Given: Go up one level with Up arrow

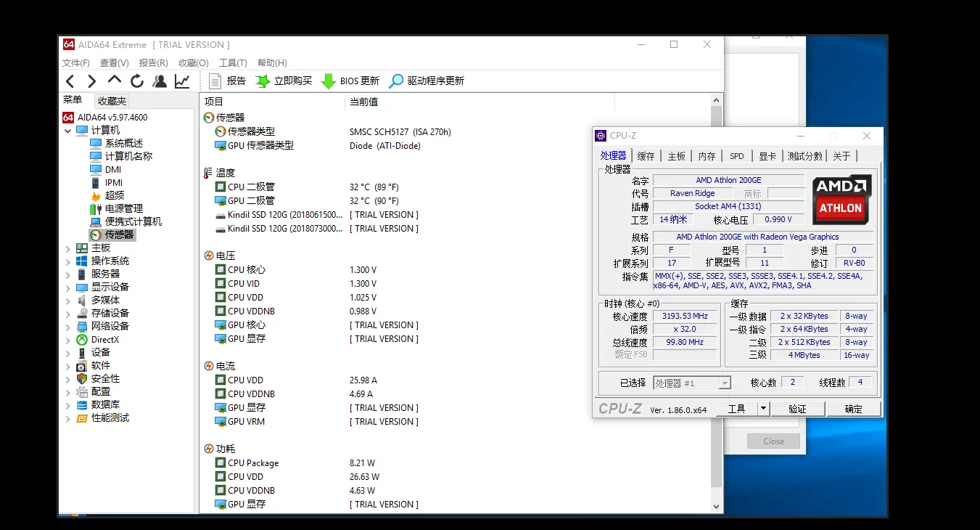Looking at the screenshot, I should pos(115,81).
